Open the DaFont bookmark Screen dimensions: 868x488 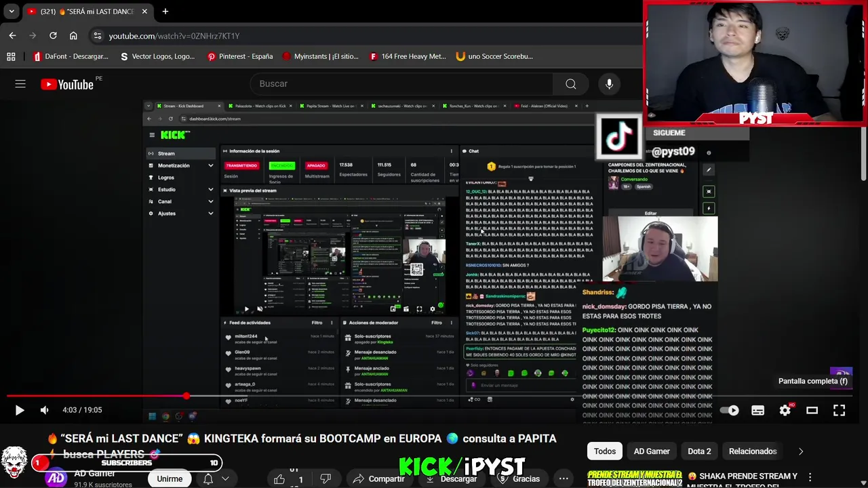pos(71,56)
